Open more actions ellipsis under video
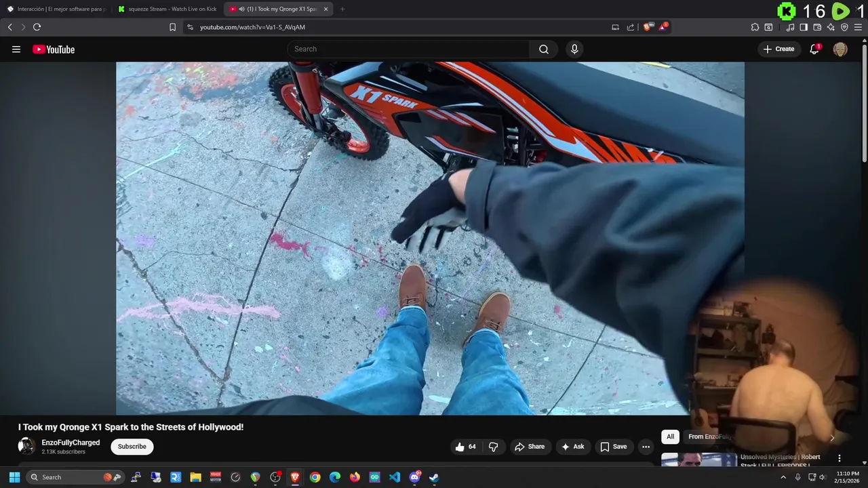 pyautogui.click(x=646, y=447)
